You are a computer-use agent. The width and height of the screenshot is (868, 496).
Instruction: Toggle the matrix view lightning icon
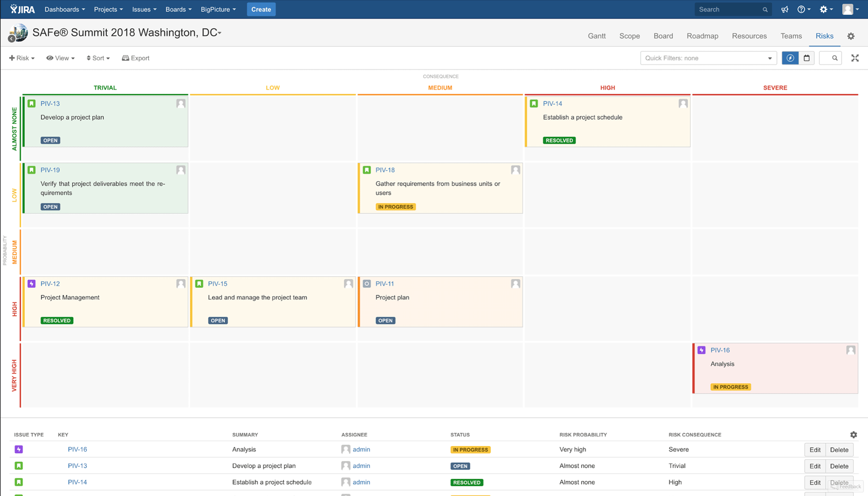(790, 58)
